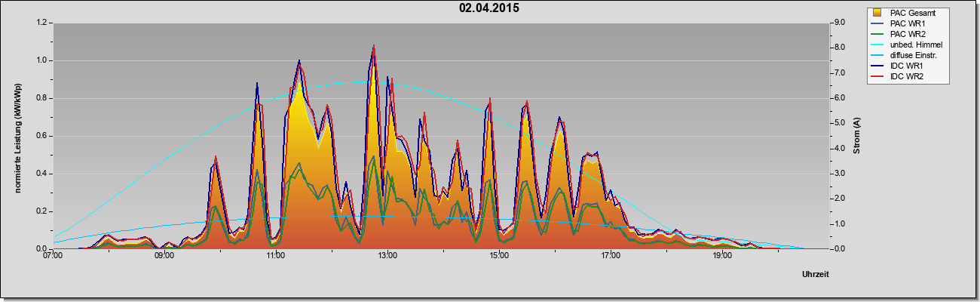Image resolution: width=980 pixels, height=302 pixels.
Task: Click the unbed. Himmel legend entry
Action: (906, 45)
